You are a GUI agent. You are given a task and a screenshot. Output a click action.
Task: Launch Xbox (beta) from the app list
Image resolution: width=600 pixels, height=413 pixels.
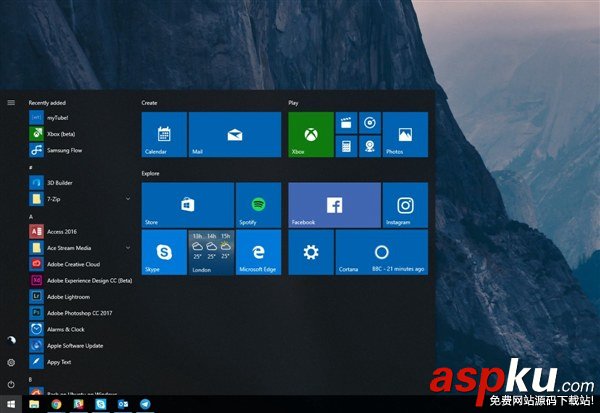tap(80, 134)
